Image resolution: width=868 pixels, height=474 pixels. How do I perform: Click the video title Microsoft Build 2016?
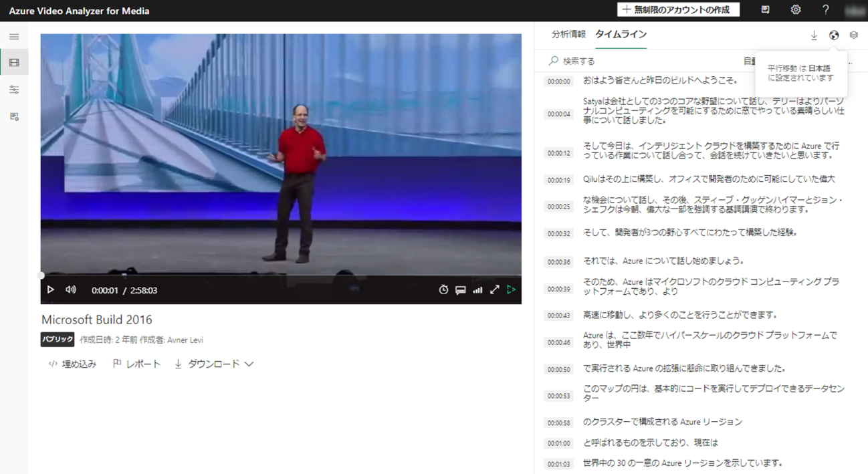pyautogui.click(x=97, y=320)
